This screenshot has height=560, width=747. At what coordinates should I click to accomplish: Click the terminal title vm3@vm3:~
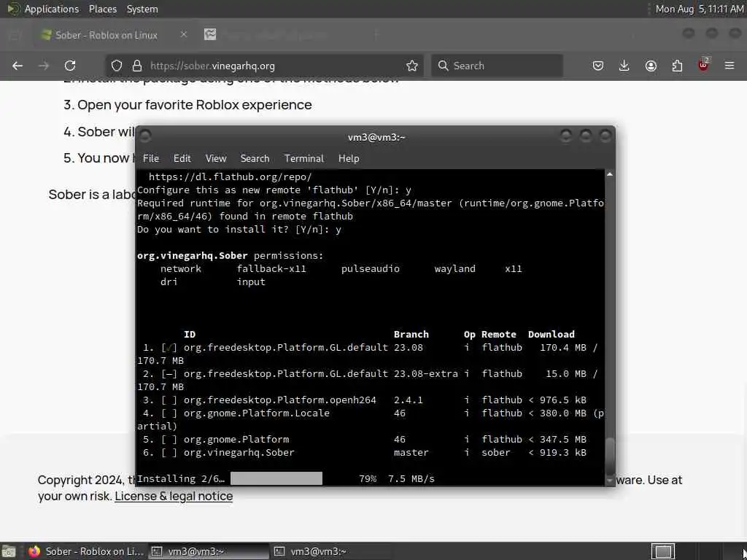pyautogui.click(x=376, y=137)
